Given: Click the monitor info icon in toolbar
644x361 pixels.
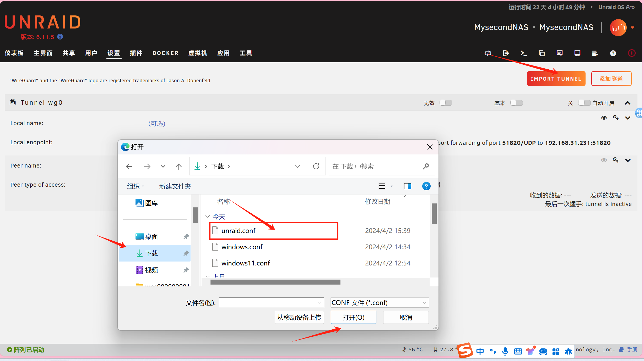Looking at the screenshot, I should pos(577,53).
